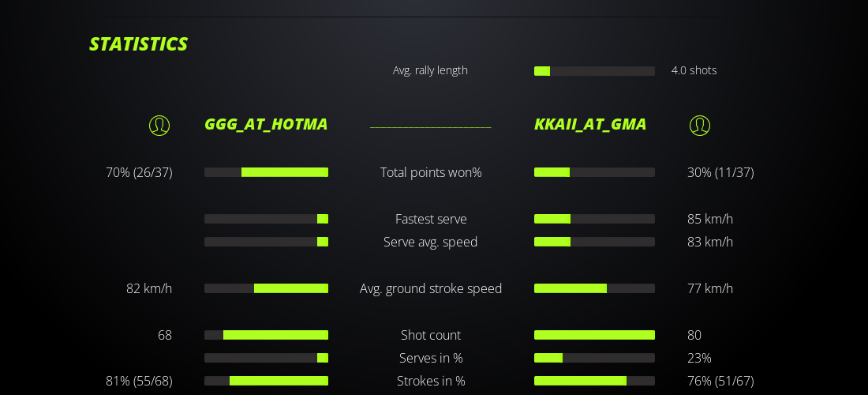Click KKAII_AT_GMA's Serves in % bar
The width and height of the screenshot is (868, 395).
(x=594, y=358)
